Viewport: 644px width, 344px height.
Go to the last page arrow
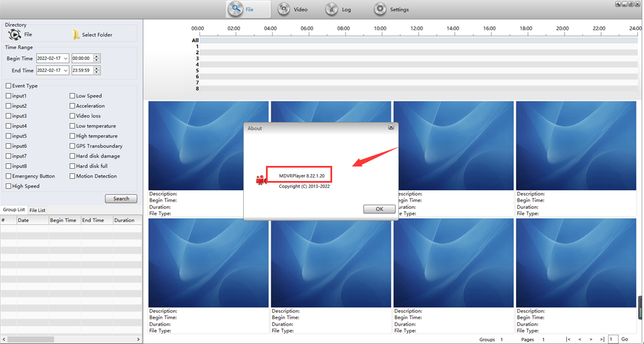(602, 339)
